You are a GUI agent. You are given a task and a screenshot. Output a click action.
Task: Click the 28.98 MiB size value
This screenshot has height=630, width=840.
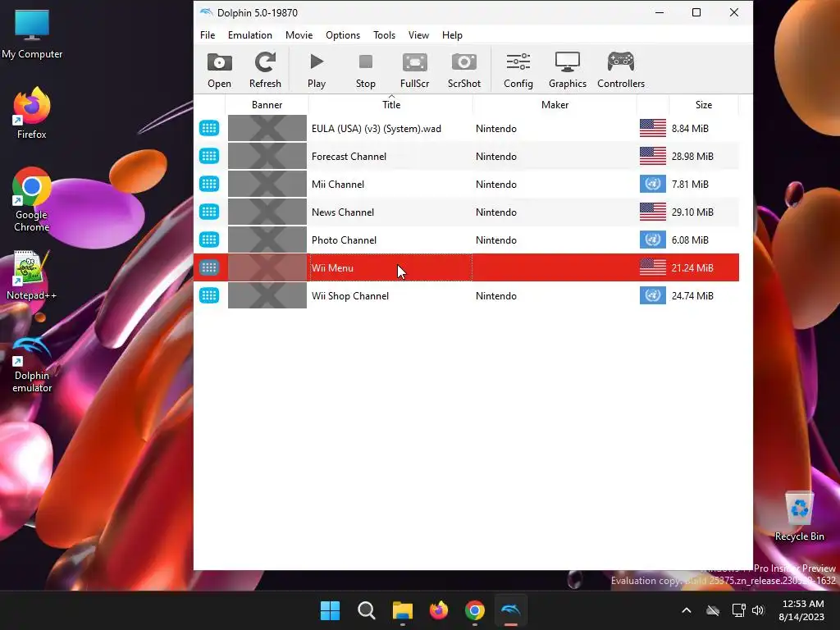(692, 157)
